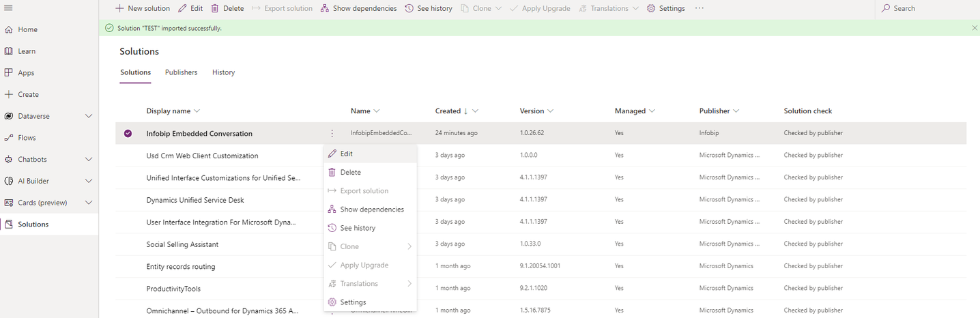Viewport: 980px width, 318px height.
Task: Open Usd Crm Web Client Customization solution
Action: click(202, 156)
